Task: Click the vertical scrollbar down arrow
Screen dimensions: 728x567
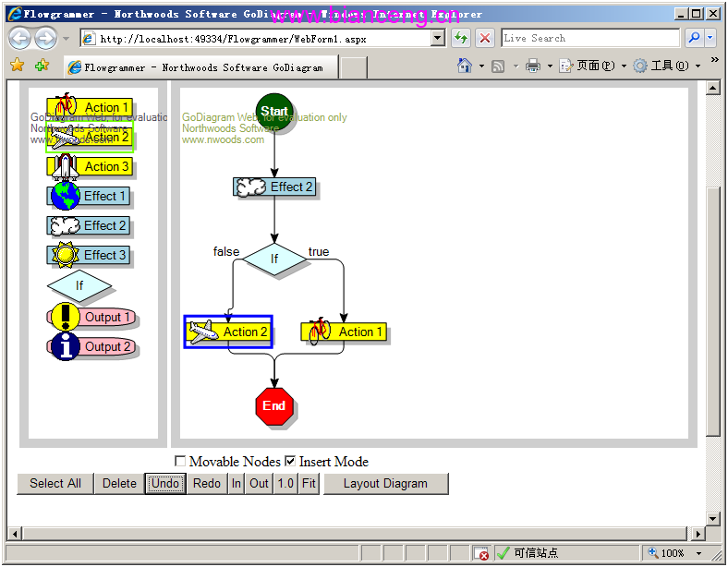Action: 712,519
